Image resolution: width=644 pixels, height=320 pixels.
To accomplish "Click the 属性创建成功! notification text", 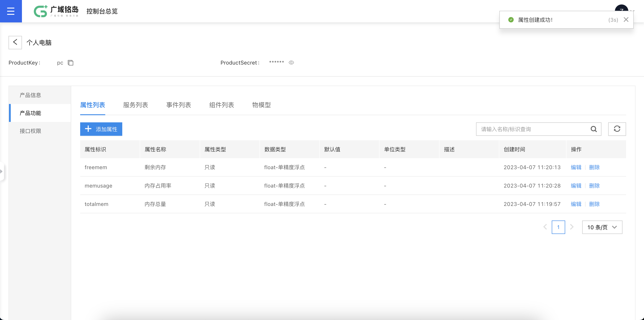I will (x=535, y=20).
